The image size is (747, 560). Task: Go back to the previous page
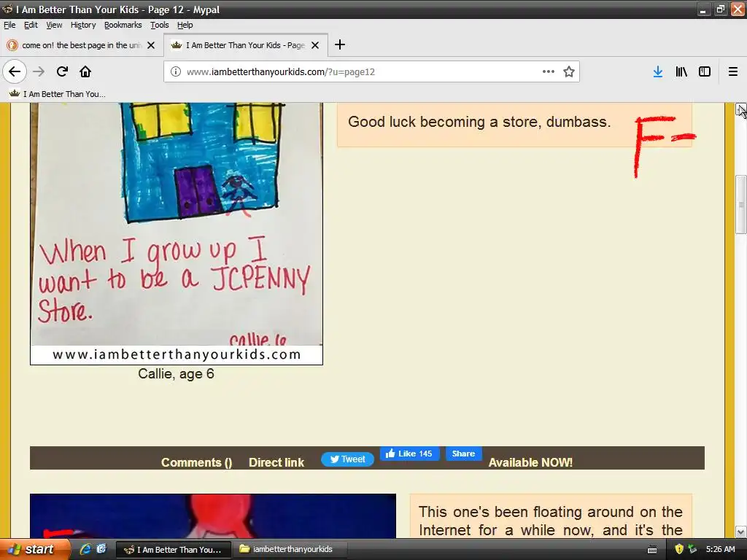pyautogui.click(x=15, y=71)
